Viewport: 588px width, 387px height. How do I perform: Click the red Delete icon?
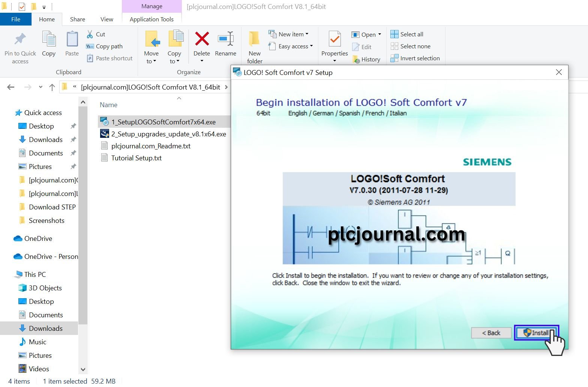[x=202, y=39]
